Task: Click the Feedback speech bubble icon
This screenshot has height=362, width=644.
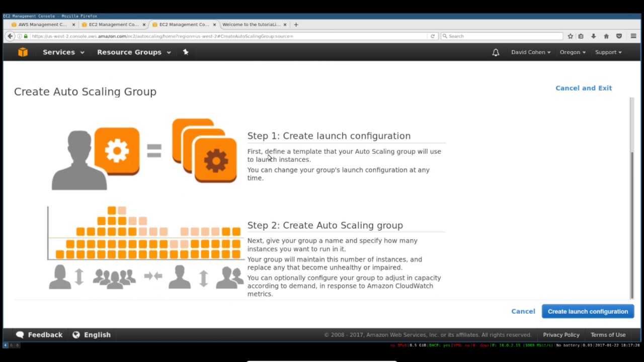Action: tap(20, 335)
